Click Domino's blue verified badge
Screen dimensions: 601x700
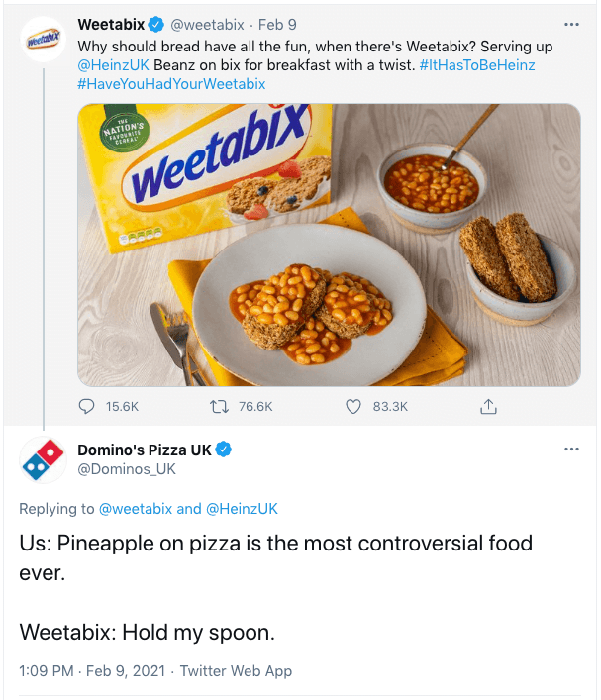(x=225, y=450)
